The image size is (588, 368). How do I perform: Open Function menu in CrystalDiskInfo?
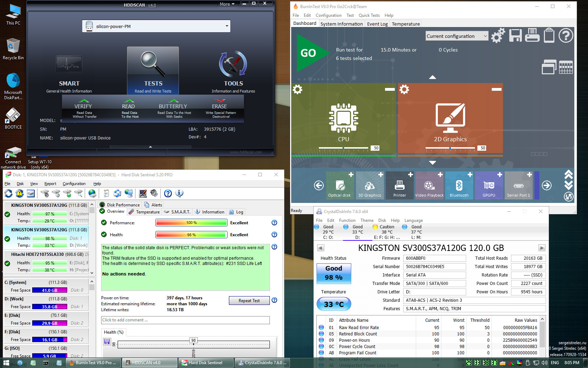pyautogui.click(x=347, y=220)
